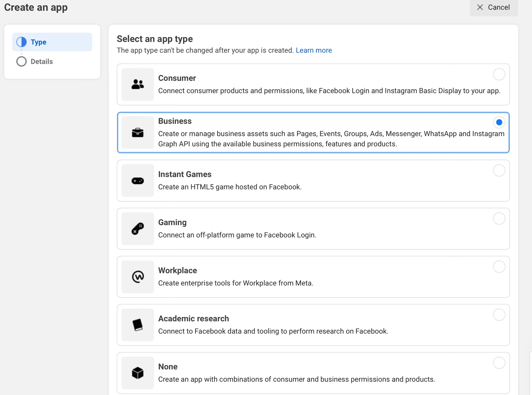
Task: Click the None cube icon
Action: [x=137, y=373]
